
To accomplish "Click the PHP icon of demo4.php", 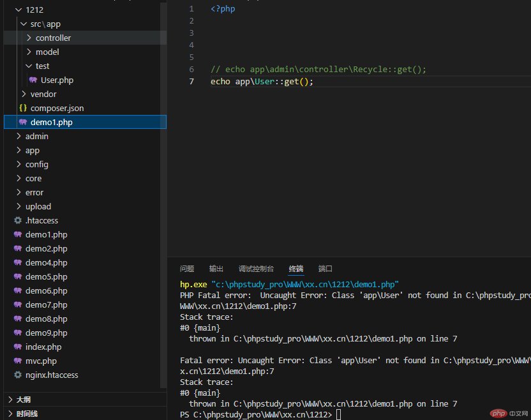I will [18, 262].
